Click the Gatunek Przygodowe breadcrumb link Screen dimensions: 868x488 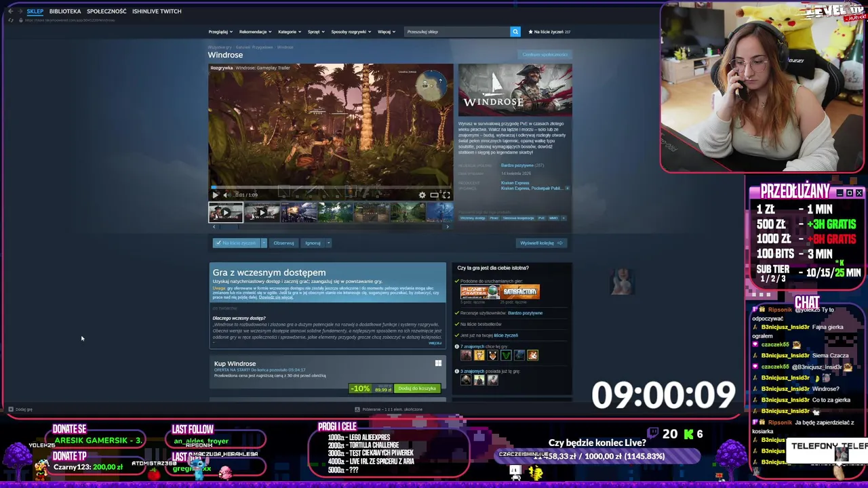[x=254, y=47]
